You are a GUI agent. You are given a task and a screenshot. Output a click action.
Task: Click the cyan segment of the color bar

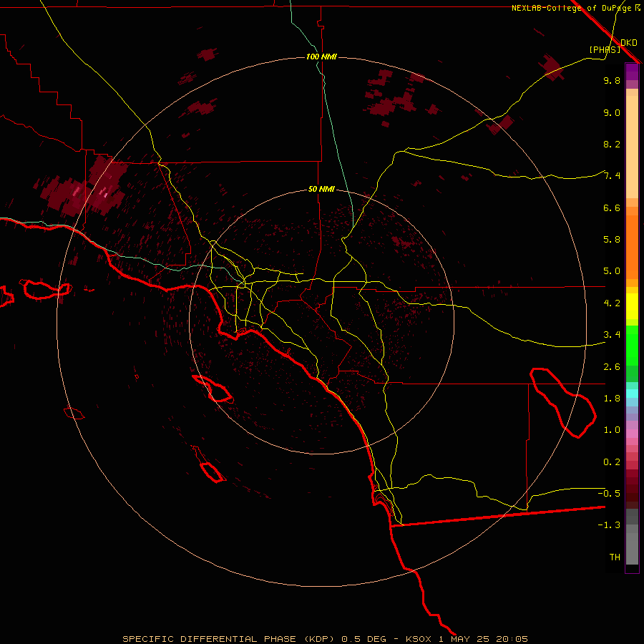[632, 394]
